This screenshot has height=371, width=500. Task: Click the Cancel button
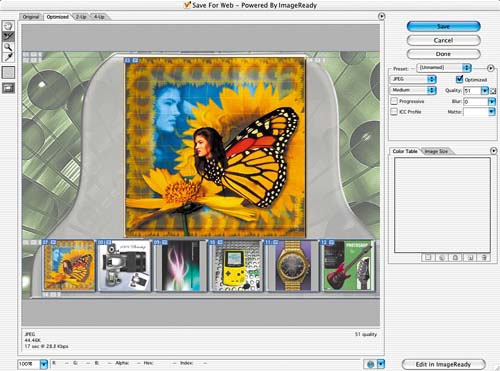(444, 40)
